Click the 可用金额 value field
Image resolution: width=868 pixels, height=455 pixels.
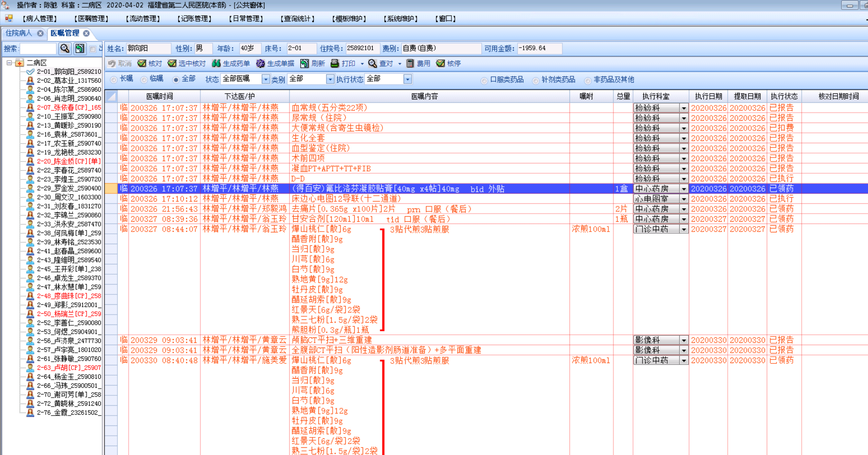[x=539, y=48]
